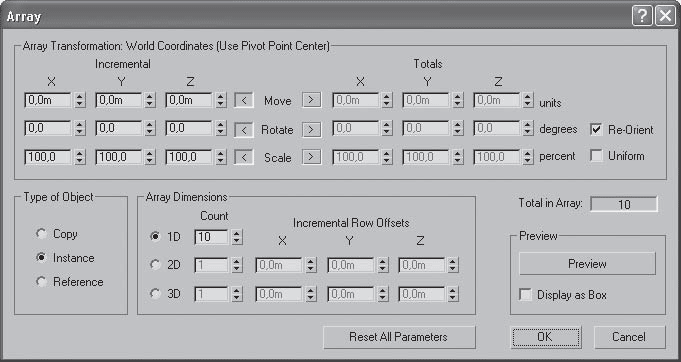Switch array dimensions to 2D
Screen dimensions: 681x362
pyautogui.click(x=155, y=264)
